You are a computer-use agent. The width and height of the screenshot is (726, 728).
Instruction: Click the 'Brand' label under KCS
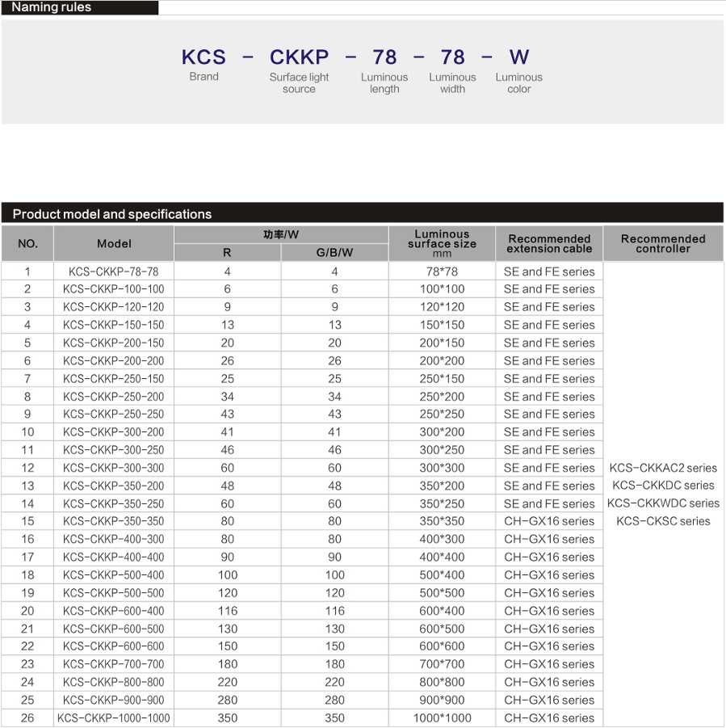pyautogui.click(x=204, y=77)
